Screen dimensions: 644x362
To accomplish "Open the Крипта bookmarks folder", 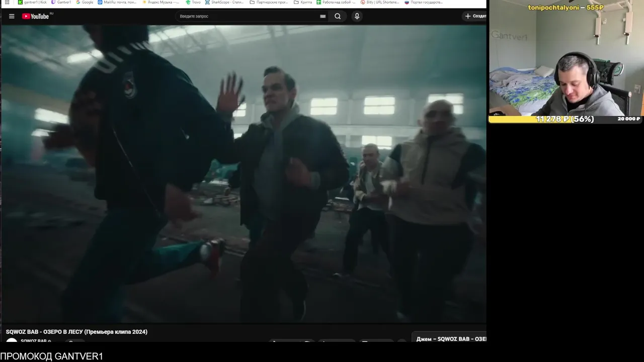I will coord(303,3).
